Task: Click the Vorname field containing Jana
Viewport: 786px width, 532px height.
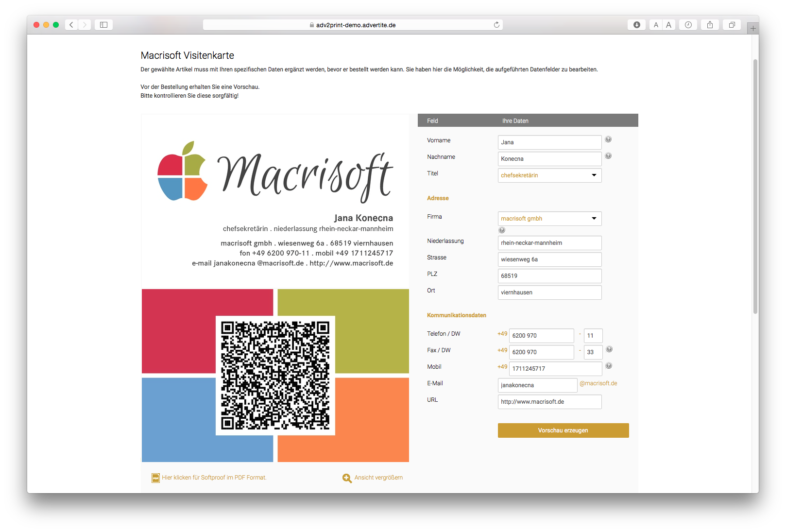Action: 549,142
